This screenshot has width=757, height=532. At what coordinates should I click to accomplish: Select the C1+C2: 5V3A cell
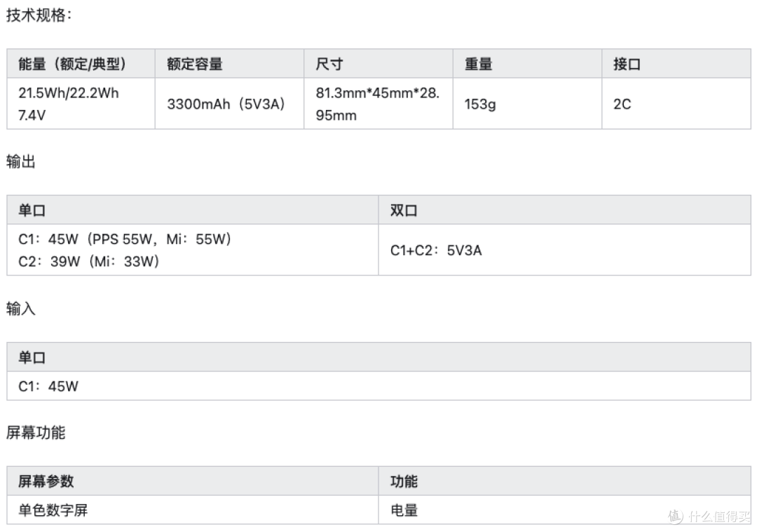564,250
